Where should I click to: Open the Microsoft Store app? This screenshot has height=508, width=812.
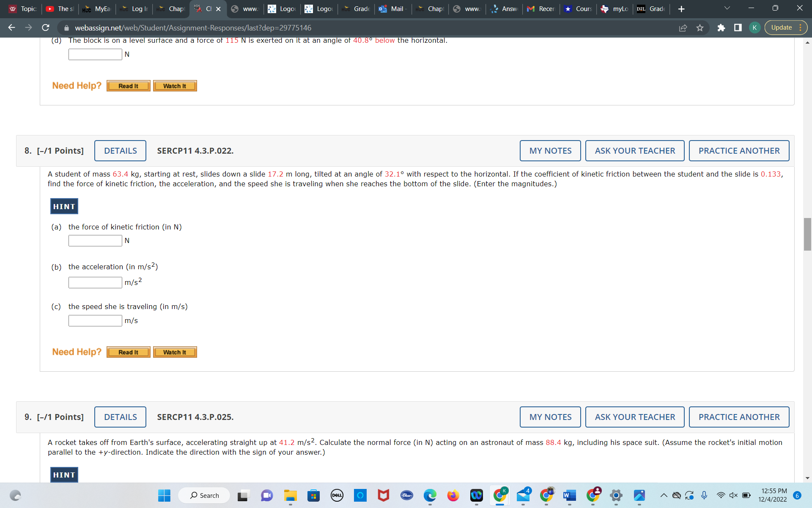click(313, 495)
